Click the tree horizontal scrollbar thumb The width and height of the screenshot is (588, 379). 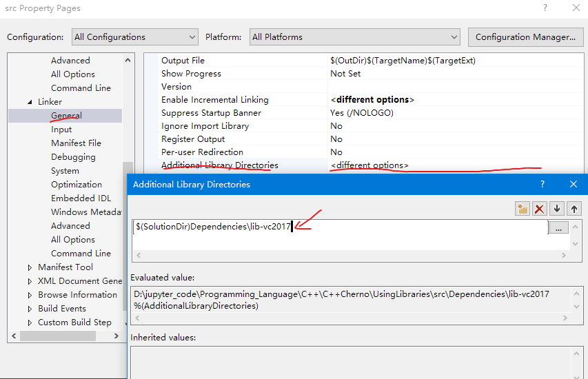58,336
